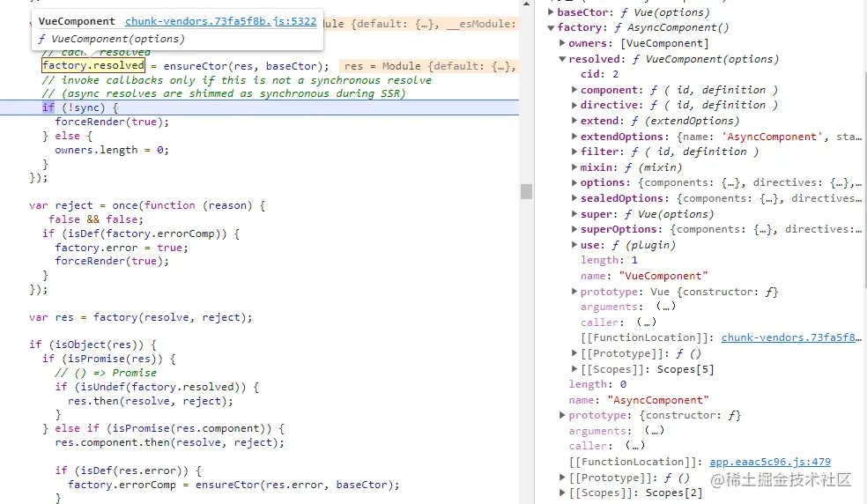Screen dimensions: 867x504
Task: Select the length: 1 property
Action: point(609,260)
